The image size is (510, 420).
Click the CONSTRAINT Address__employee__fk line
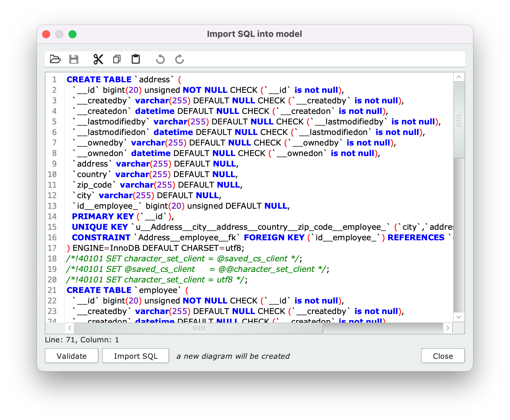(x=263, y=238)
